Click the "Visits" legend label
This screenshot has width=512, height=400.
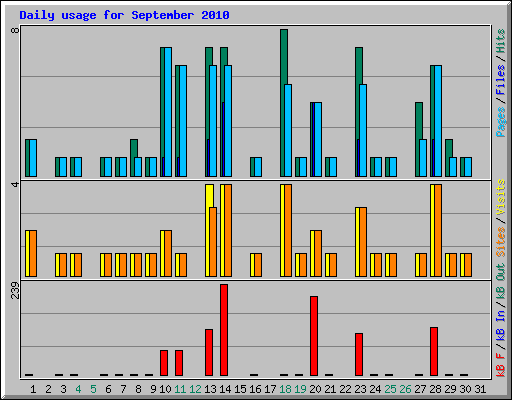[x=501, y=197]
